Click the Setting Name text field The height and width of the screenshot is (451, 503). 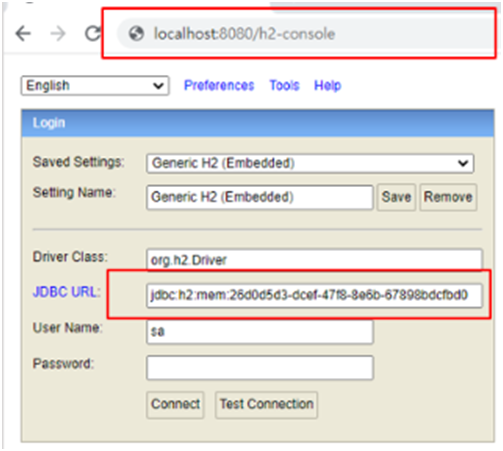click(x=259, y=197)
